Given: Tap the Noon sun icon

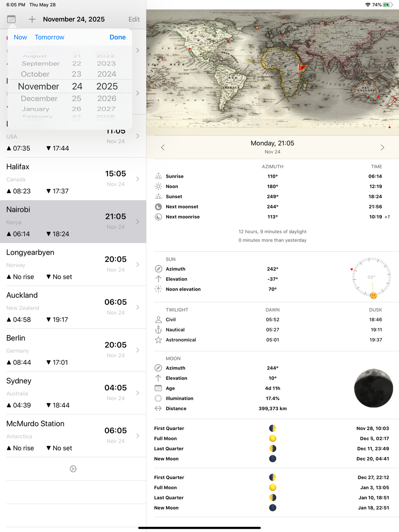Looking at the screenshot, I should 158,186.
